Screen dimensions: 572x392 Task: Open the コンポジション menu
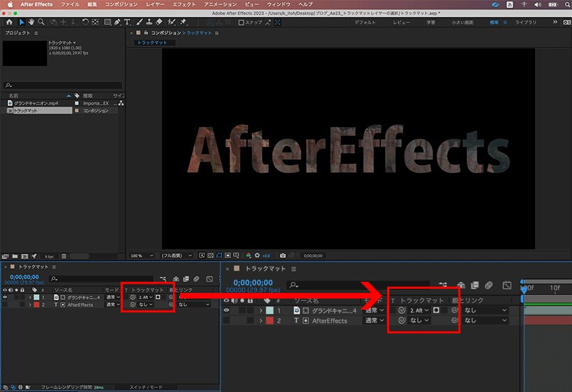tap(121, 4)
